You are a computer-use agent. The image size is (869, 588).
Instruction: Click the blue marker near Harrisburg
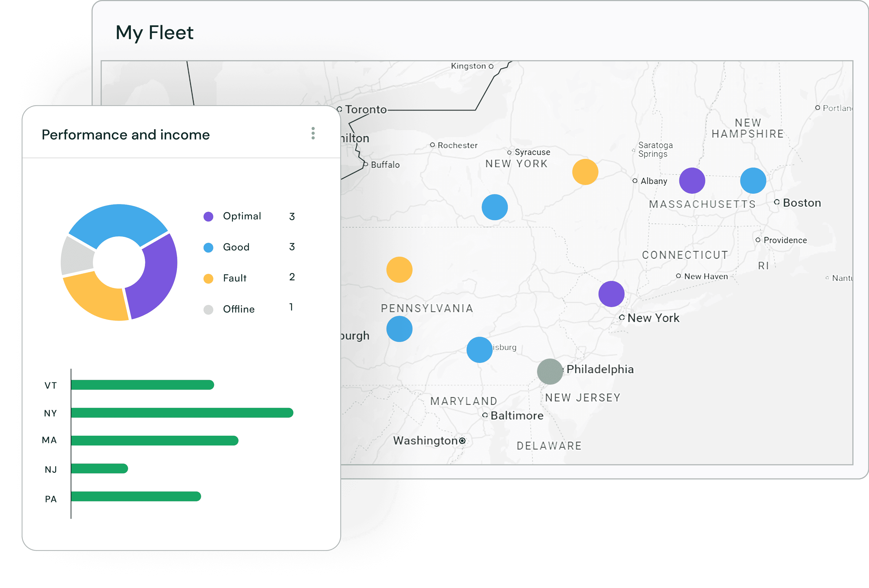tap(479, 350)
